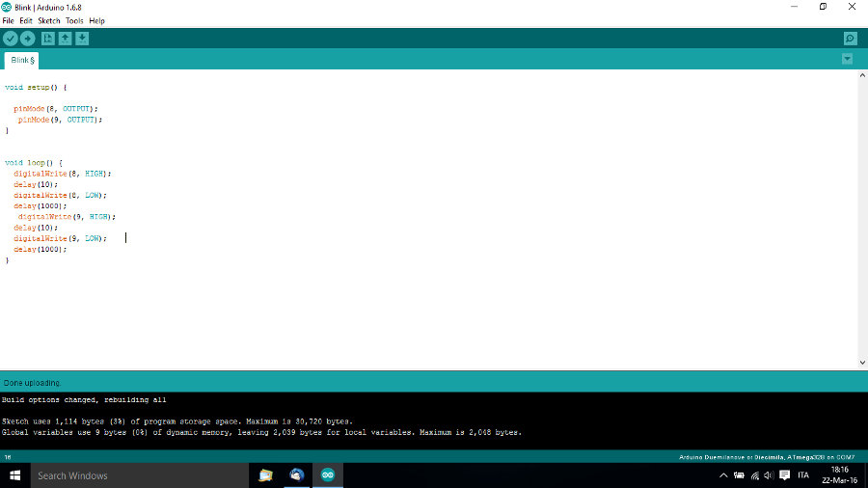The image size is (868, 488).
Task: Click the line number 16 in status bar
Action: tap(8, 457)
